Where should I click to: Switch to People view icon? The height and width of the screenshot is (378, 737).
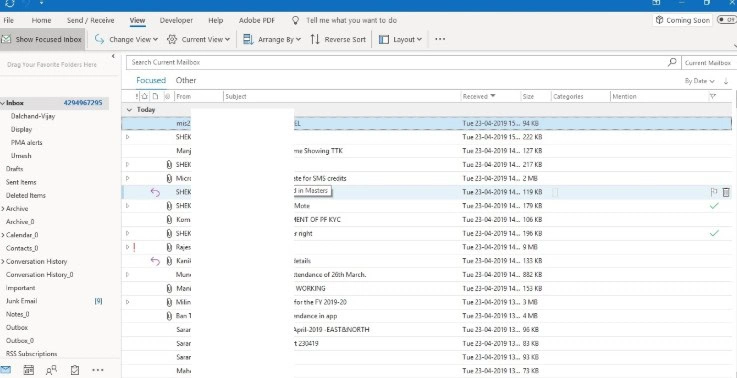pos(52,370)
